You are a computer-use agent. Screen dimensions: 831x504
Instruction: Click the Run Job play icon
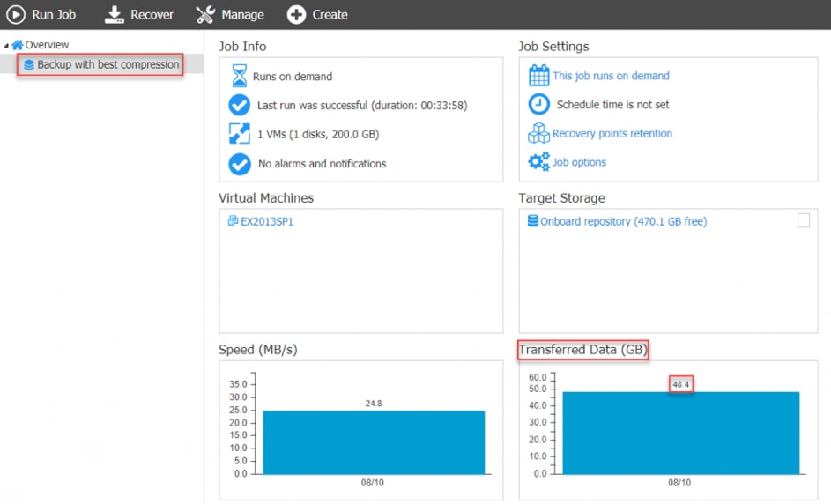click(x=16, y=14)
